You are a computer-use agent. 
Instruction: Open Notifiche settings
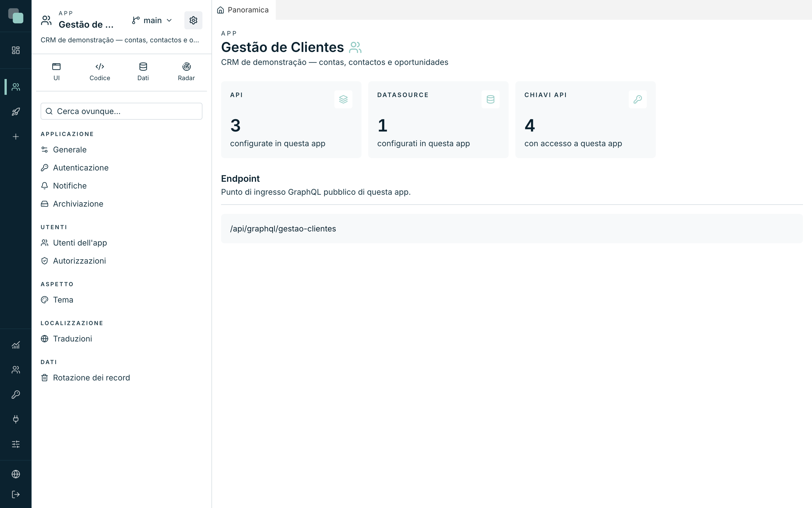[x=122, y=186]
